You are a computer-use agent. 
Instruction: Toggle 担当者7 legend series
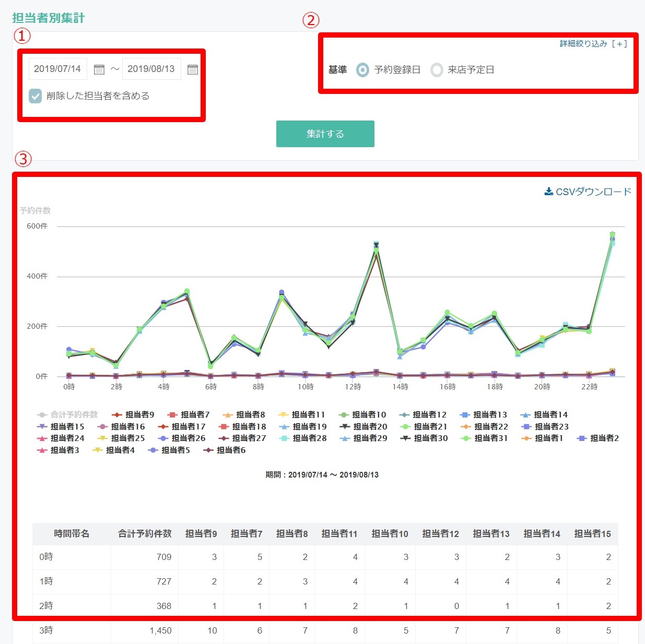tap(189, 414)
